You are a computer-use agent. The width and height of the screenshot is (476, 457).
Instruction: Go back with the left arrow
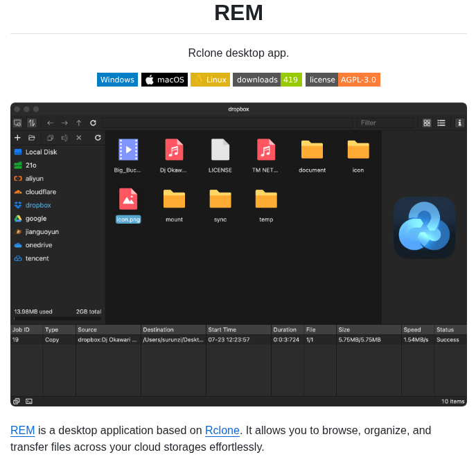click(51, 123)
